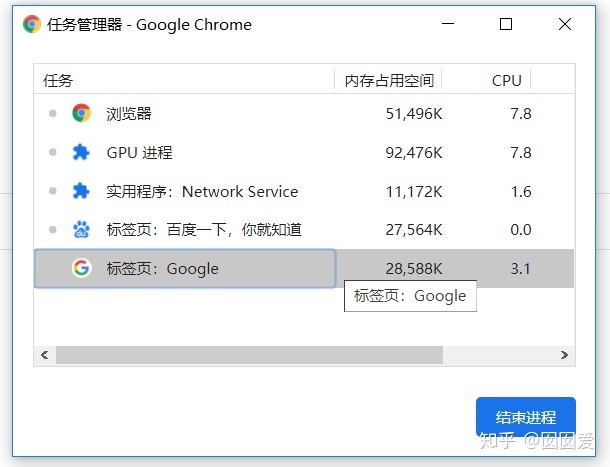Click the 28,588K memory value cell

[x=414, y=269]
